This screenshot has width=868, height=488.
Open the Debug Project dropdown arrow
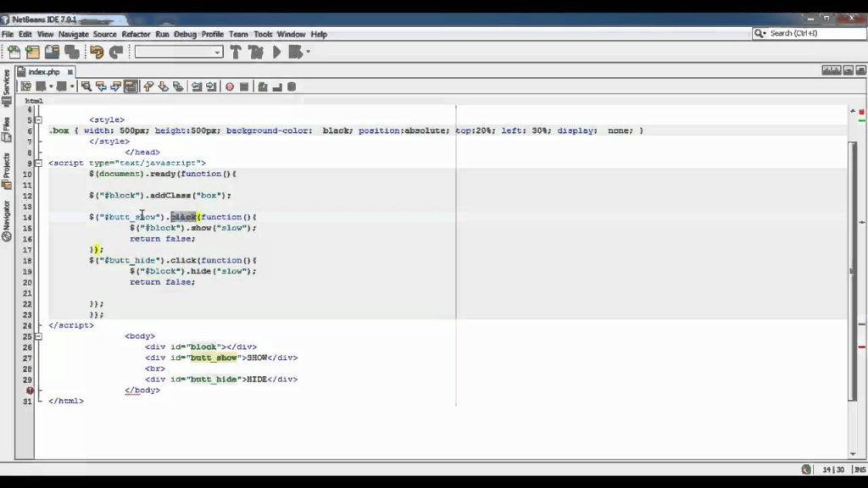coord(309,52)
